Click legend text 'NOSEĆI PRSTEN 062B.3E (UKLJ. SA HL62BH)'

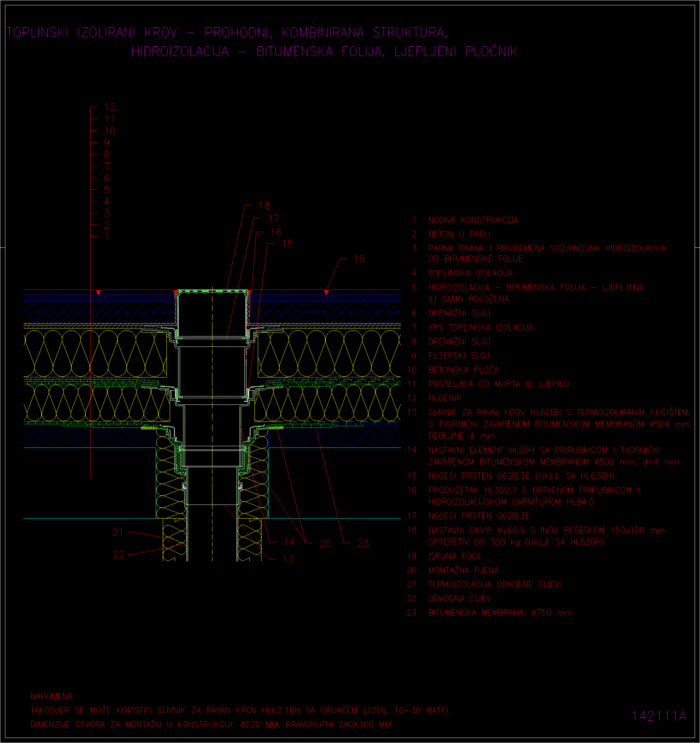pyautogui.click(x=521, y=476)
